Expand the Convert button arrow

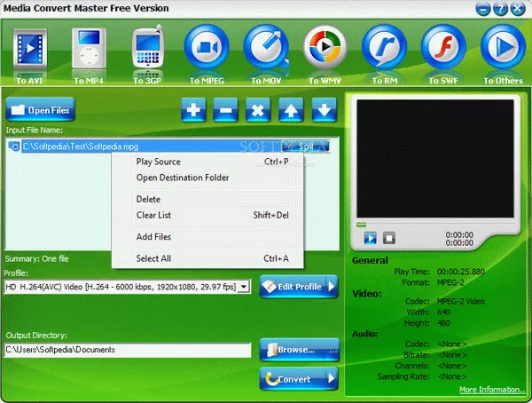pyautogui.click(x=332, y=379)
